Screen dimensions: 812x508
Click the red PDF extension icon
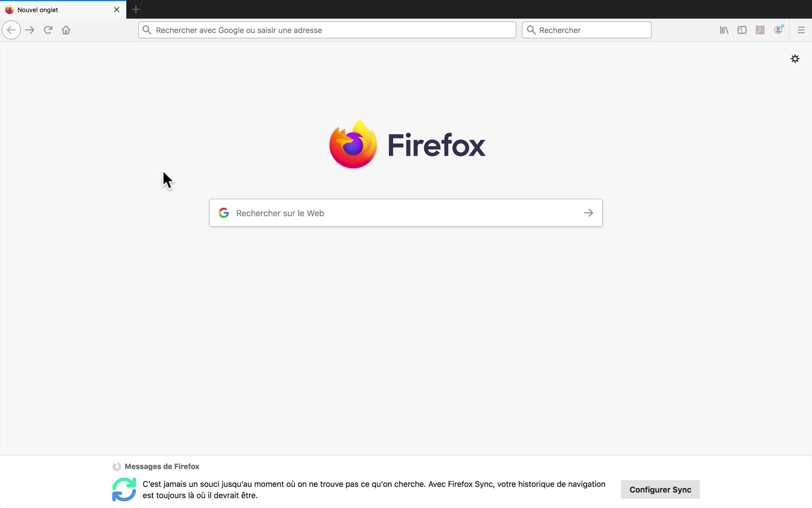760,30
